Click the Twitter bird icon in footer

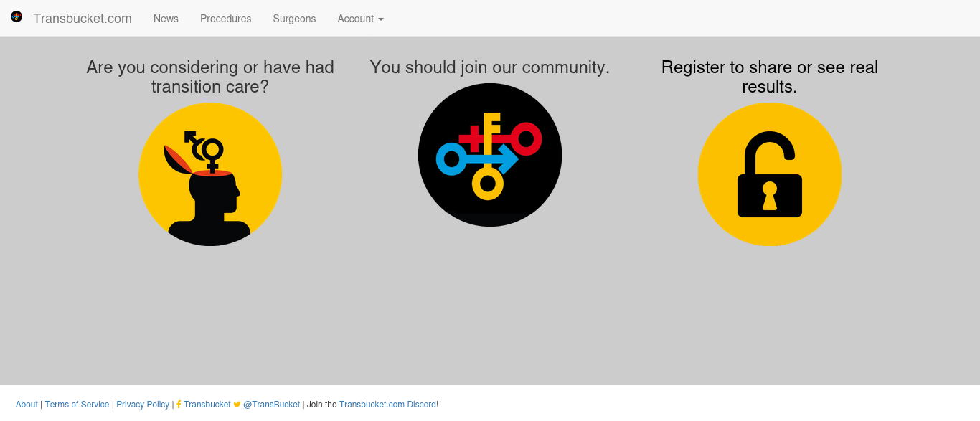(237, 405)
